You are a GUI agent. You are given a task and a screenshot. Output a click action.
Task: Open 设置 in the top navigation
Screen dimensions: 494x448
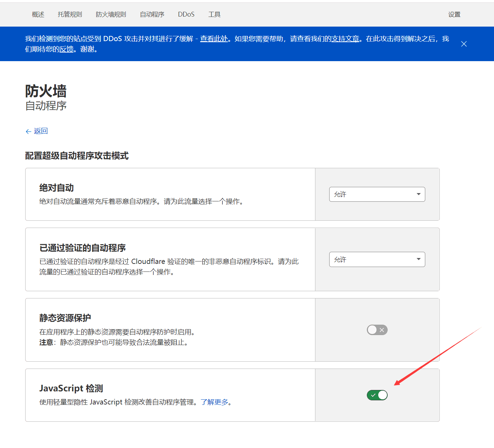pyautogui.click(x=454, y=15)
